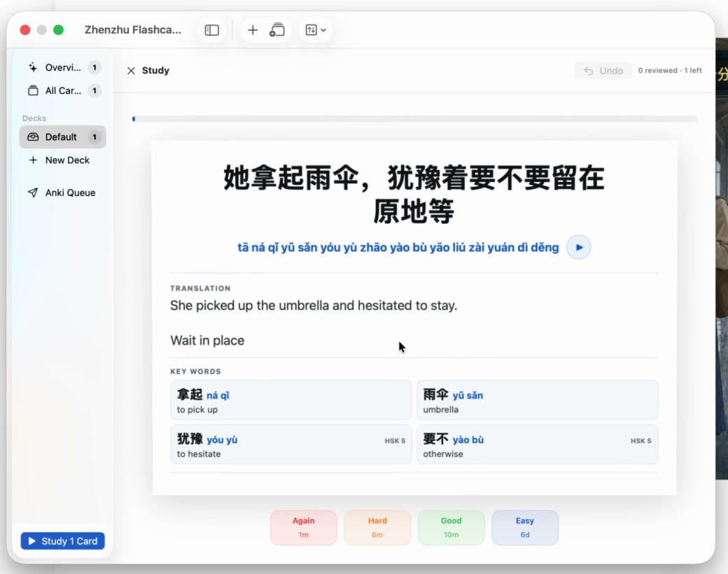Rate card as Good 10m
Screen dimensions: 728x574
point(451,528)
